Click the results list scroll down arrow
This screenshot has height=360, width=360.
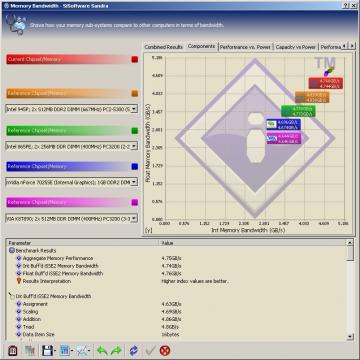(x=350, y=336)
